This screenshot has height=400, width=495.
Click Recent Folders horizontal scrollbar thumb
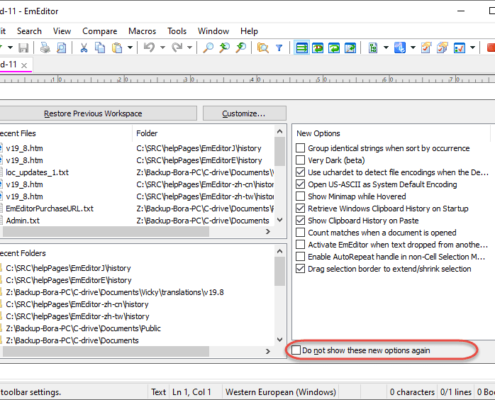105,351
